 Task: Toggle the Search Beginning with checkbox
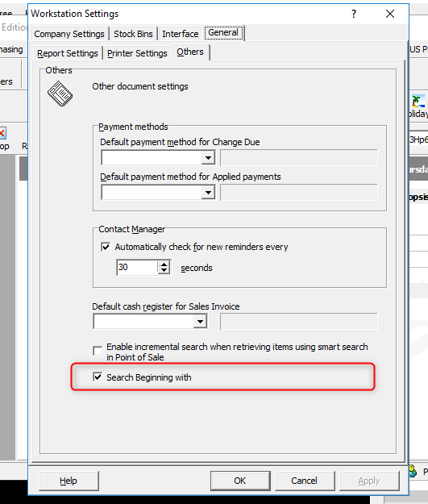coord(98,377)
